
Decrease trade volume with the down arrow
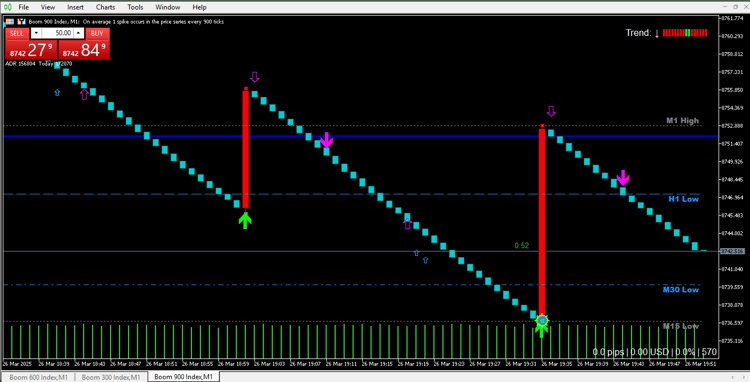point(36,33)
